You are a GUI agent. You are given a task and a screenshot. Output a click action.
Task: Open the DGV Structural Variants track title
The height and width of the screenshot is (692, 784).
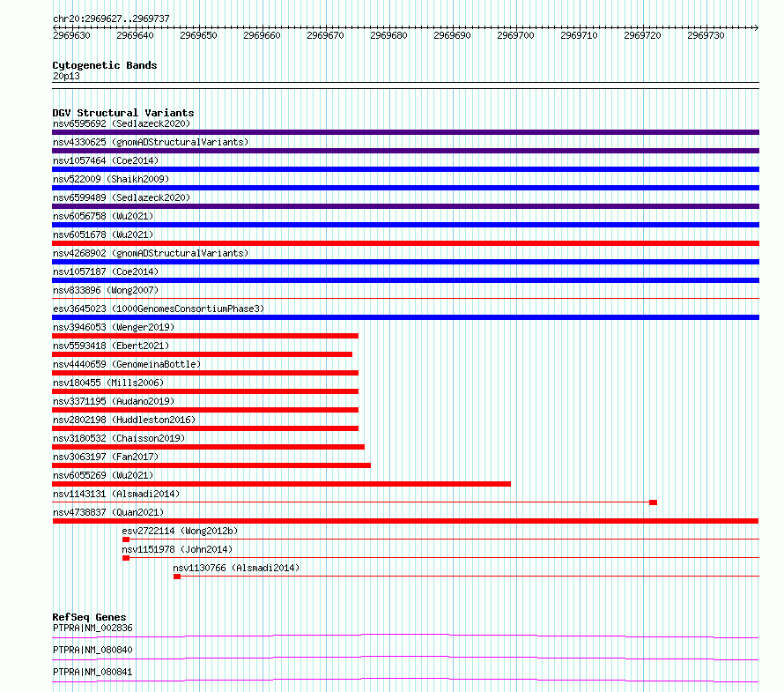[123, 113]
